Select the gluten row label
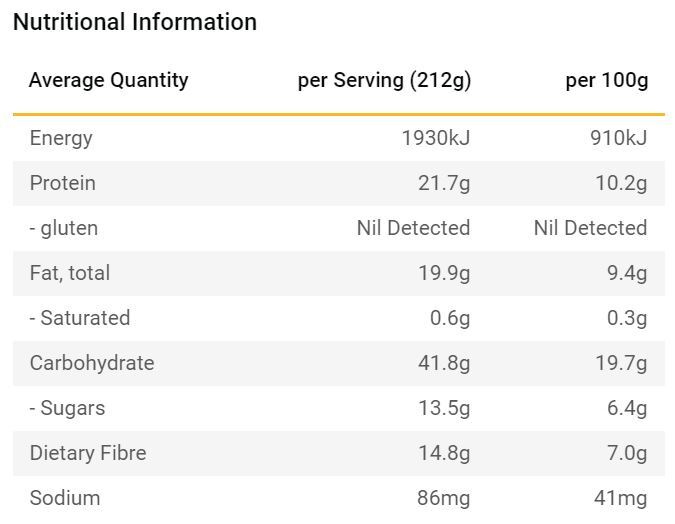The height and width of the screenshot is (524, 675). tap(64, 228)
